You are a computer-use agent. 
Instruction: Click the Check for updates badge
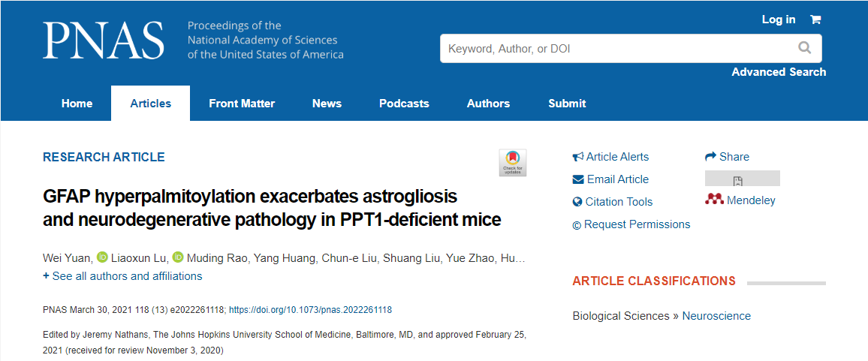pos(513,162)
